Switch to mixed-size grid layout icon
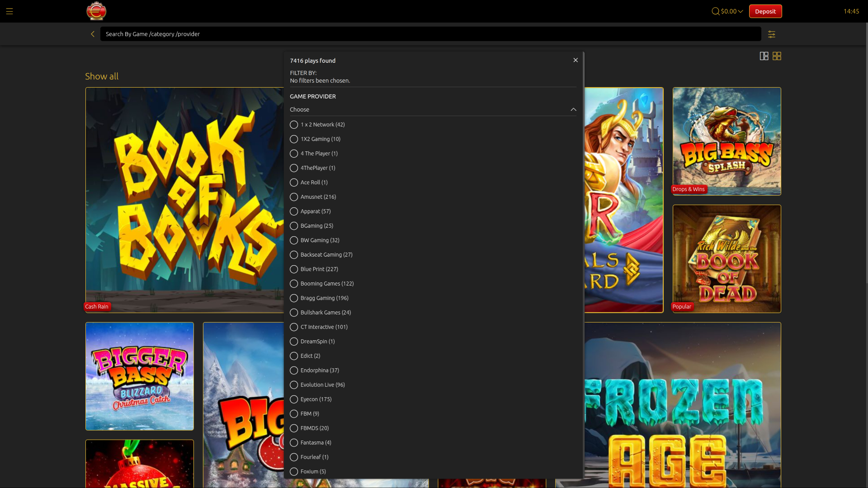The height and width of the screenshot is (488, 868). (x=764, y=56)
